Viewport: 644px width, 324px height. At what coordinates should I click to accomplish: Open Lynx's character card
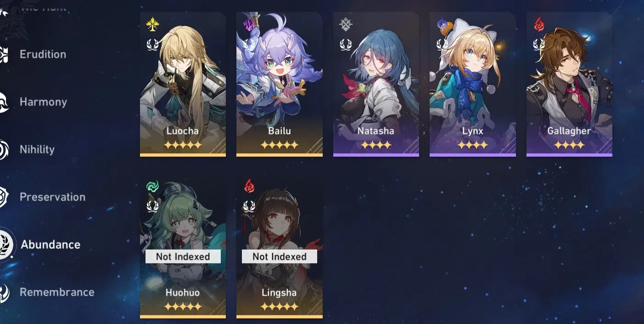pyautogui.click(x=473, y=85)
